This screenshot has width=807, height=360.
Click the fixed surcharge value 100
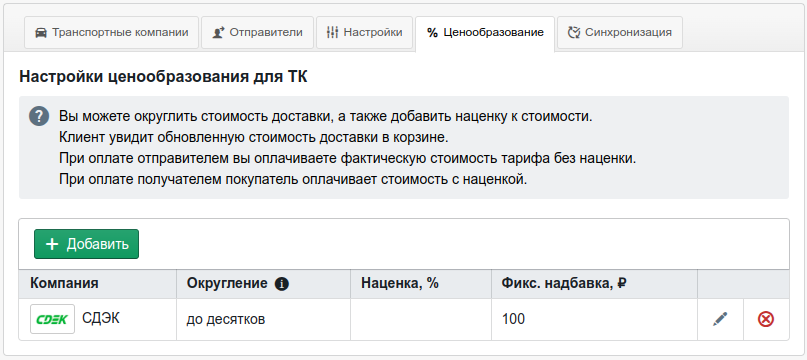click(514, 319)
